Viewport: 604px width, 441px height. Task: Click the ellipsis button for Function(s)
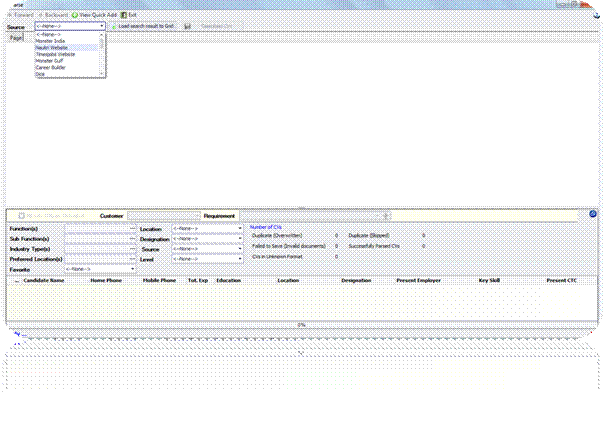[133, 228]
